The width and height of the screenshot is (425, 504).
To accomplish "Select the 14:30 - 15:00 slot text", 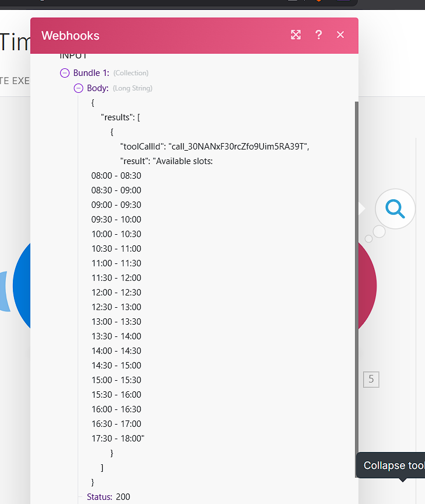I will pos(116,366).
